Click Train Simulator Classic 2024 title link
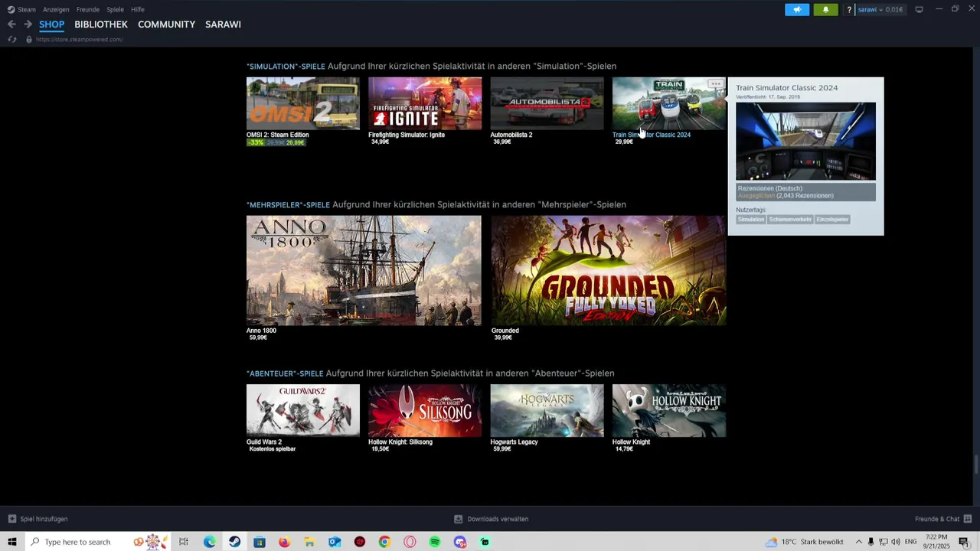The height and width of the screenshot is (551, 980). click(652, 135)
